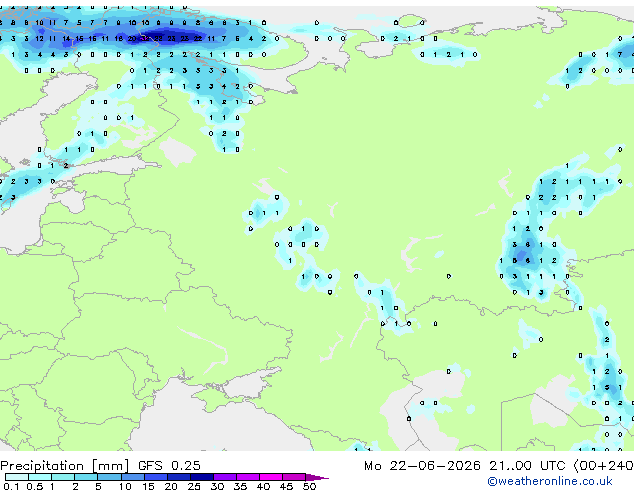Click the '21..00 UTC' time label
The width and height of the screenshot is (634, 490).
(x=527, y=465)
